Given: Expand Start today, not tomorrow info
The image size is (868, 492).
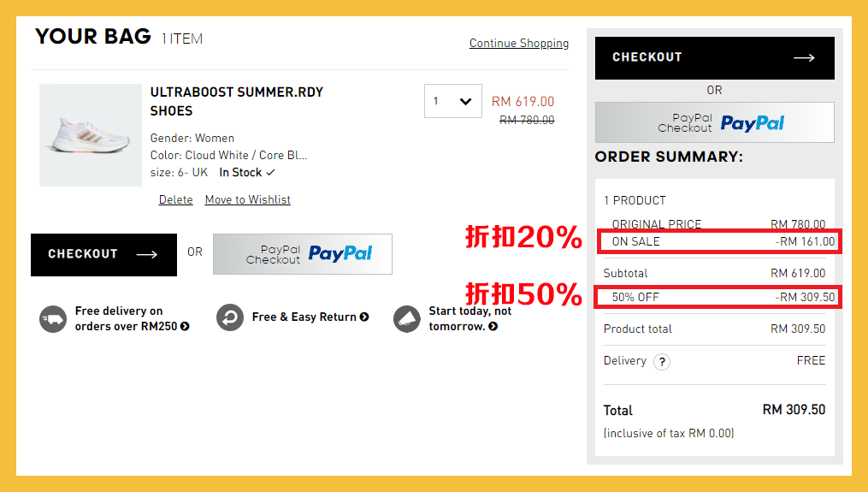Looking at the screenshot, I should (x=493, y=327).
